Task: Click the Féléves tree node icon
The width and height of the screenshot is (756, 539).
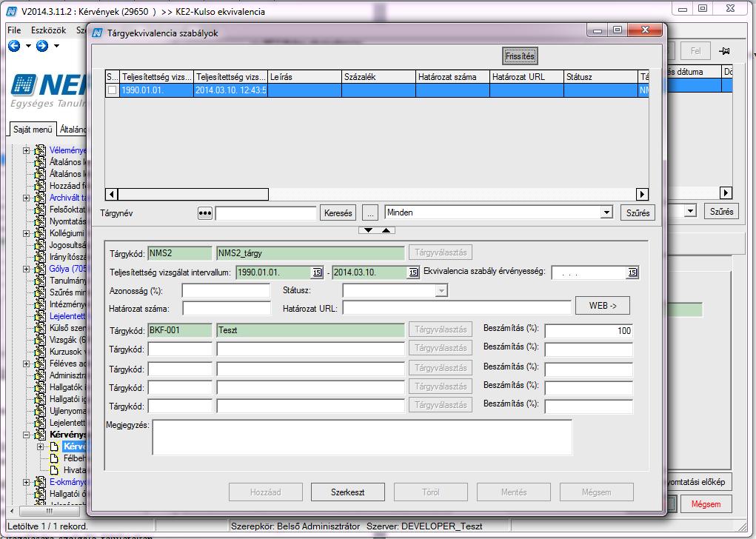Action: [x=40, y=364]
